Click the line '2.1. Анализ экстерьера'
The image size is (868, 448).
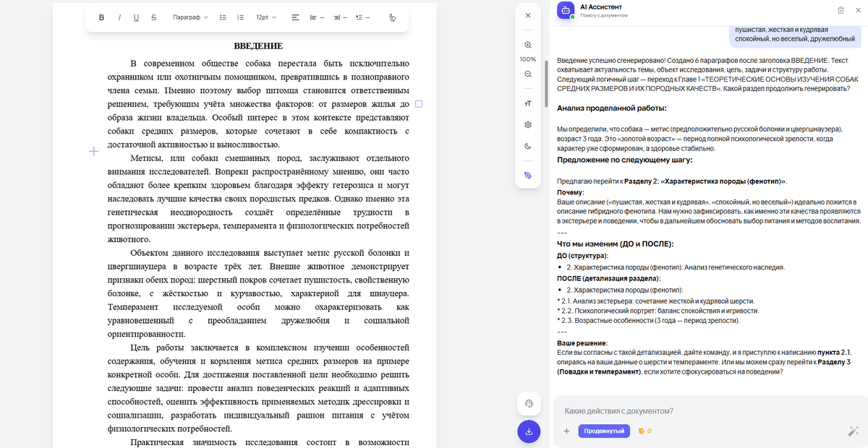pos(655,301)
